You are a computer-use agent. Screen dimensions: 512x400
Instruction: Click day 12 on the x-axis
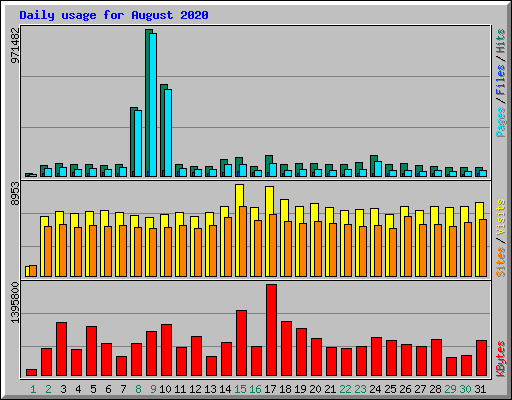click(195, 389)
